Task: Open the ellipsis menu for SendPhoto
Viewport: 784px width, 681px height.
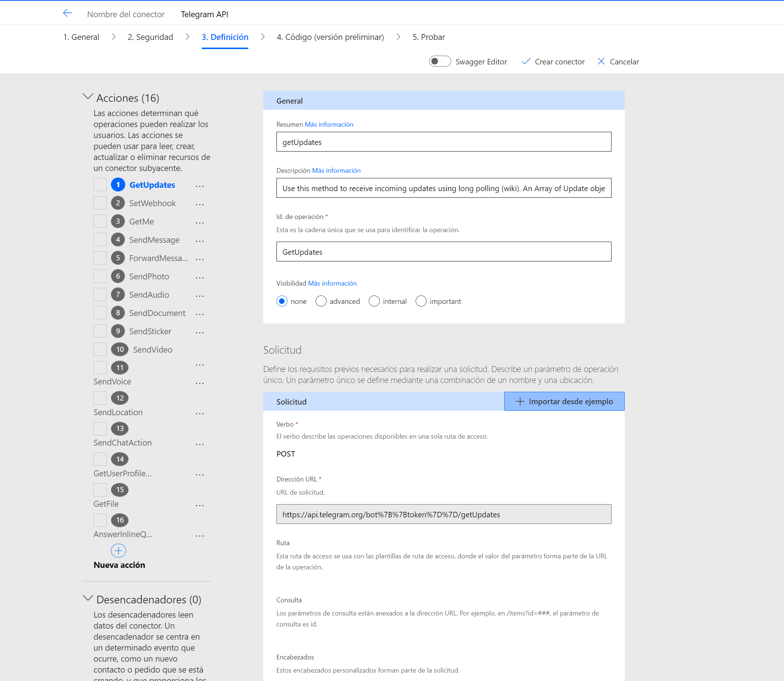Action: pyautogui.click(x=200, y=278)
